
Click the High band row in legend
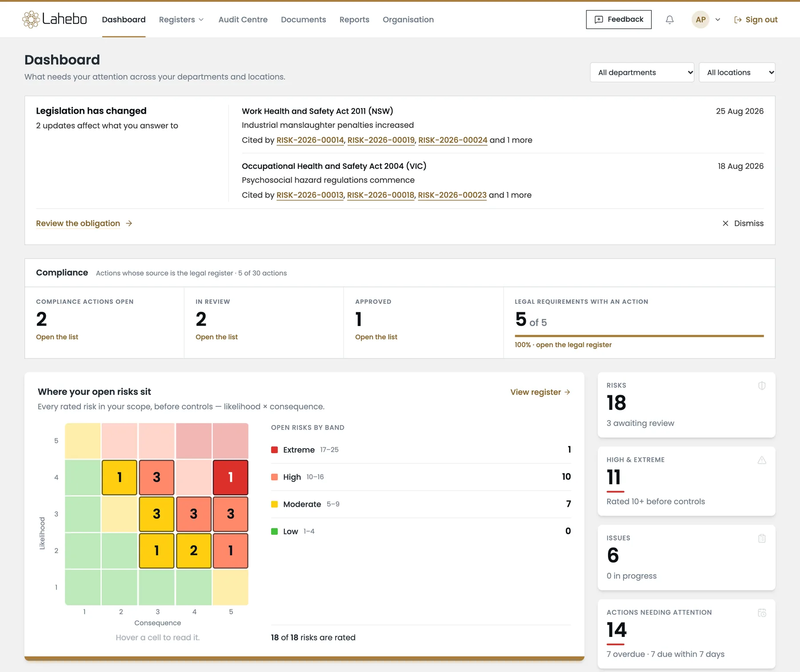click(x=421, y=477)
